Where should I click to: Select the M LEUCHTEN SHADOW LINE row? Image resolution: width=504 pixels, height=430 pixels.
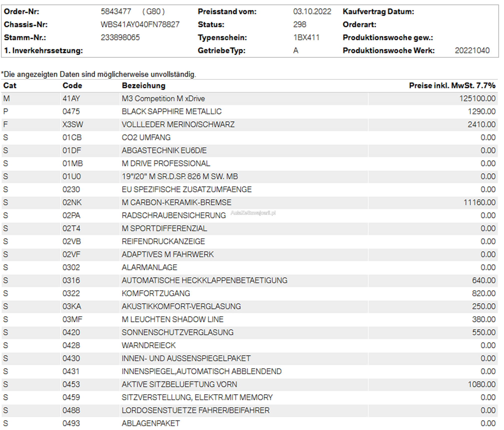click(172, 319)
